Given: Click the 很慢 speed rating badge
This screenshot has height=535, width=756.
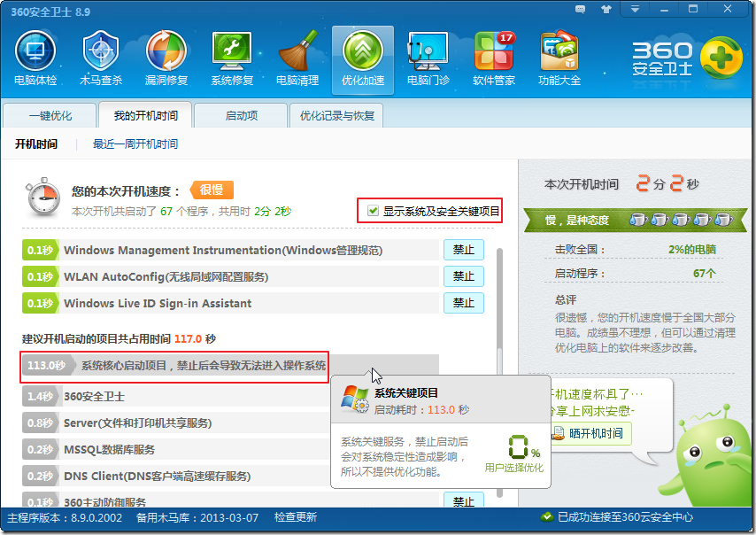Looking at the screenshot, I should click(x=212, y=190).
